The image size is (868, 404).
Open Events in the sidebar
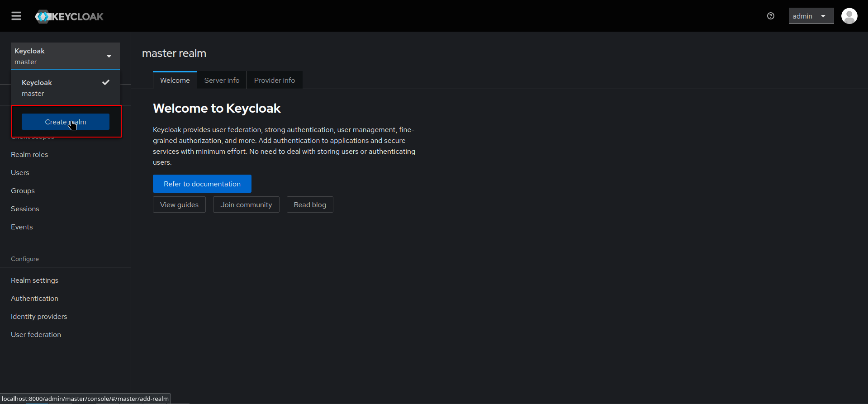click(x=22, y=227)
